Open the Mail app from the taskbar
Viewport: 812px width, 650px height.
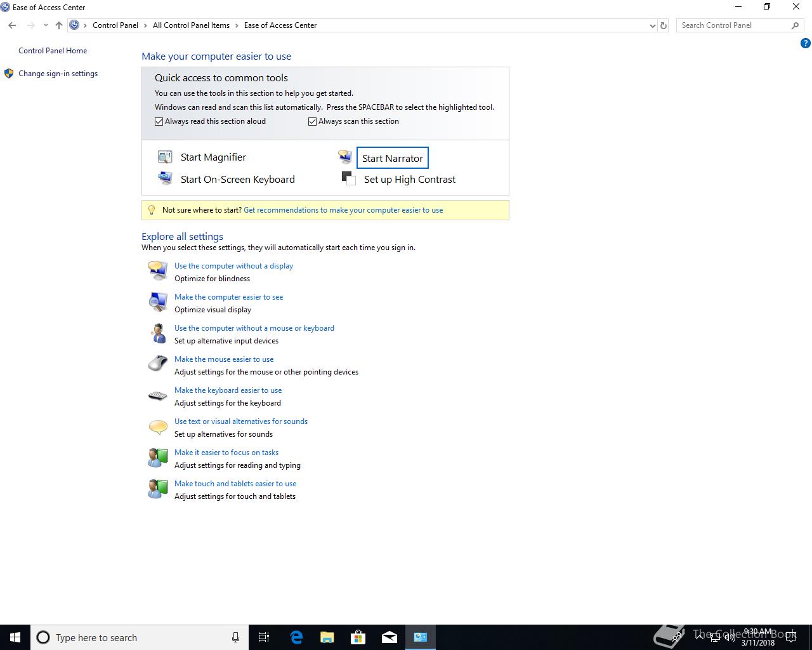pos(390,637)
